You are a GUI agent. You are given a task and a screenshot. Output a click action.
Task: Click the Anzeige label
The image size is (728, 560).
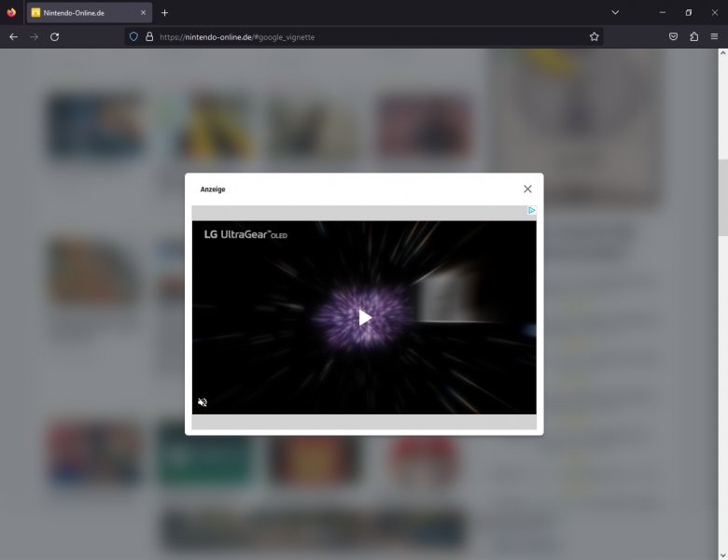(213, 189)
